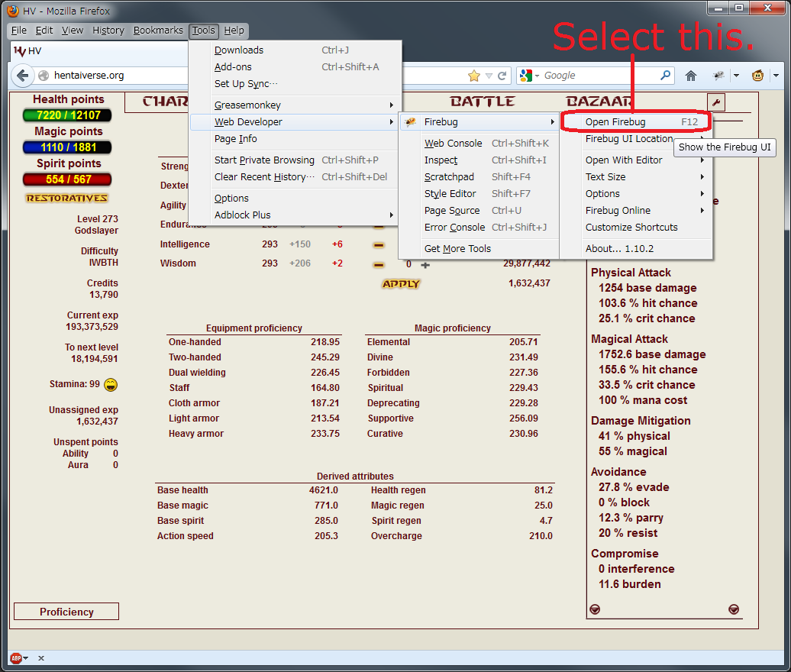The image size is (791, 672).
Task: Select Scratchpad menu entry
Action: pos(479,177)
